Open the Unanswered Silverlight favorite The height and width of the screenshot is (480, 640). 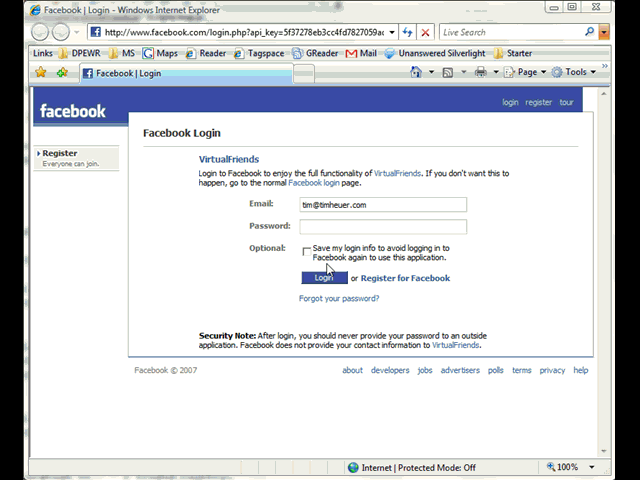click(x=435, y=53)
